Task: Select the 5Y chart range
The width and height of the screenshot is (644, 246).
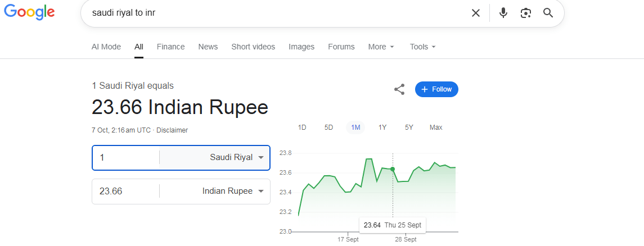Action: tap(409, 127)
